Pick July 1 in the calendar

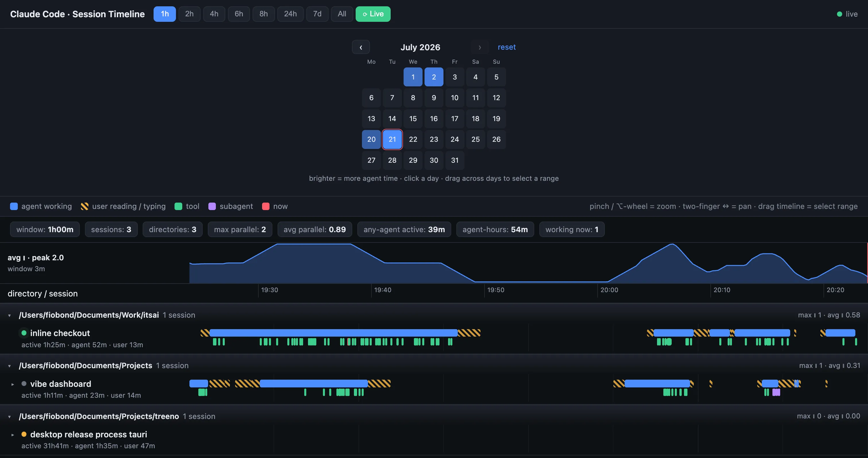pyautogui.click(x=413, y=77)
